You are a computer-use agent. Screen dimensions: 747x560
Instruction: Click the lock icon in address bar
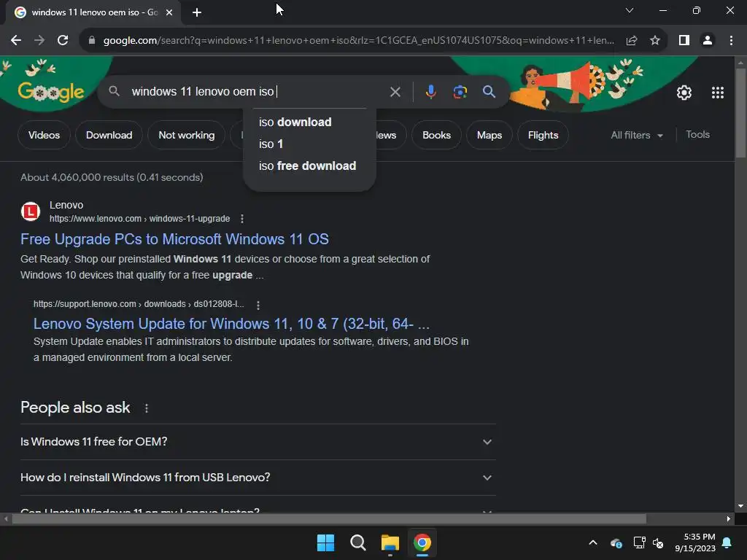[x=92, y=41]
